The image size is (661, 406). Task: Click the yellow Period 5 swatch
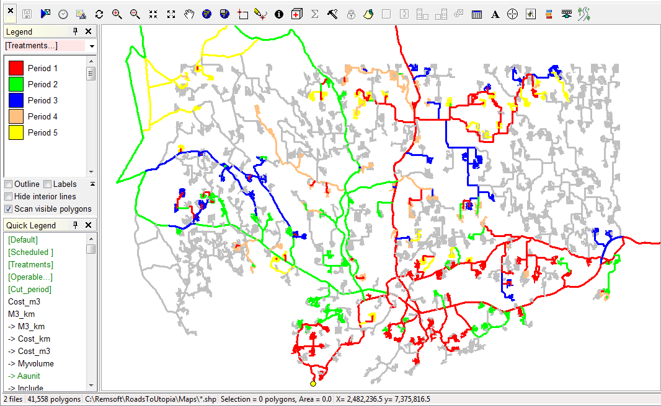coord(16,132)
